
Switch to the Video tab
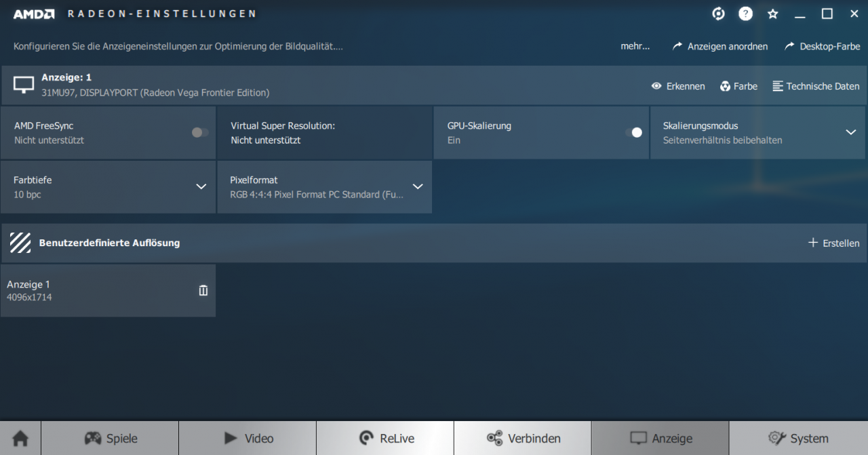[x=248, y=438]
